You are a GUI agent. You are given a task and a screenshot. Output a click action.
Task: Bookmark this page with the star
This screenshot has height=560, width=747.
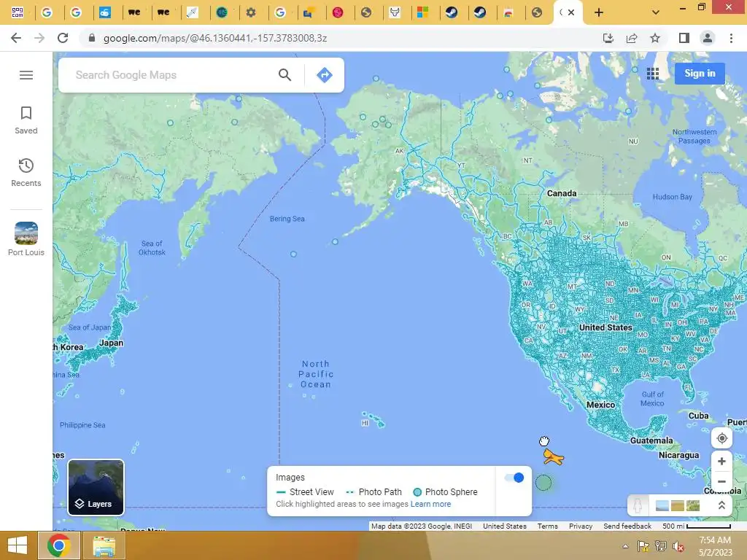click(655, 38)
